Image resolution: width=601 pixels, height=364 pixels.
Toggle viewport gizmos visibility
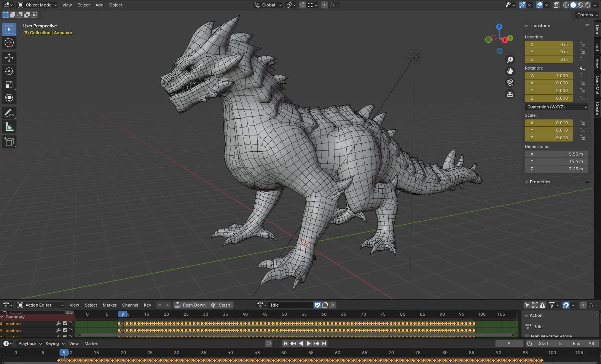[x=522, y=5]
